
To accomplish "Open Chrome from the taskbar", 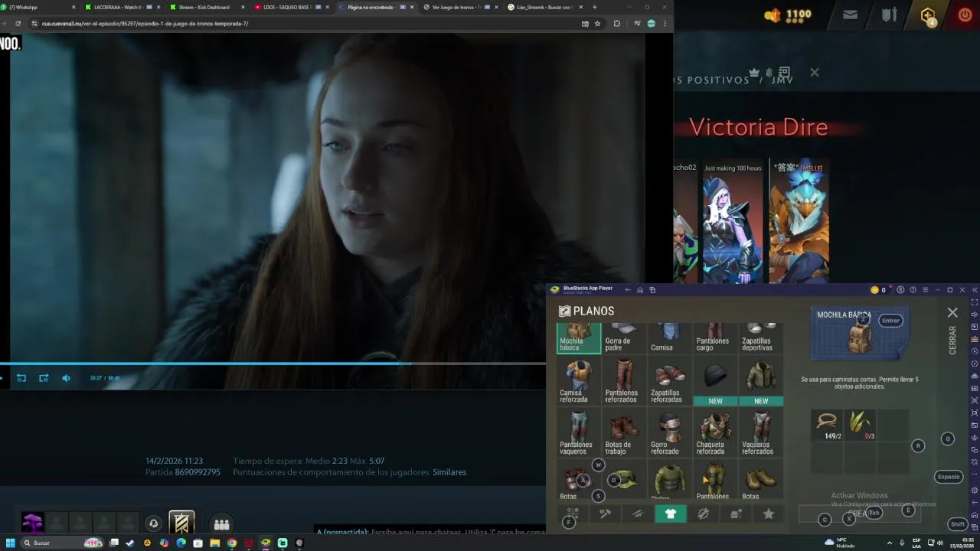I will coord(232,543).
